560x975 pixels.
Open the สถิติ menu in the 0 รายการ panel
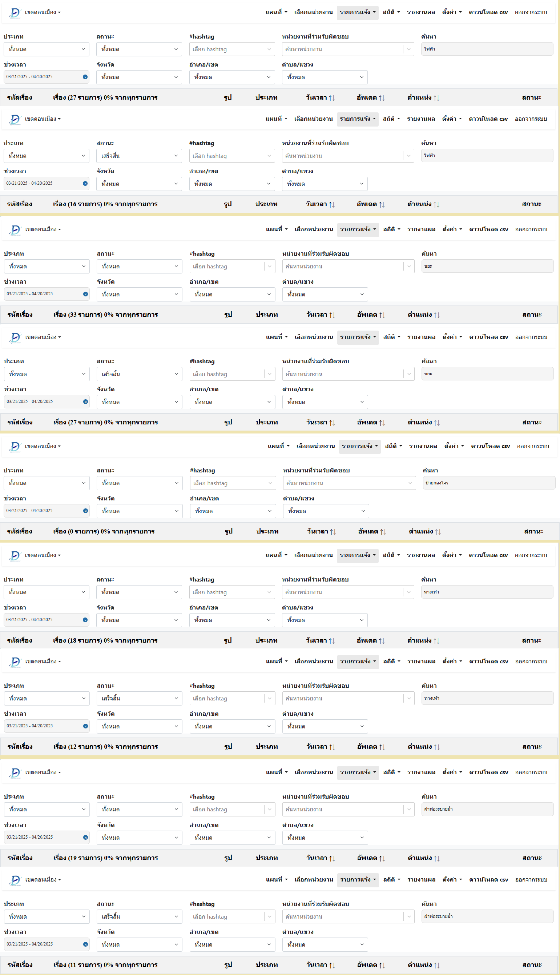[394, 446]
